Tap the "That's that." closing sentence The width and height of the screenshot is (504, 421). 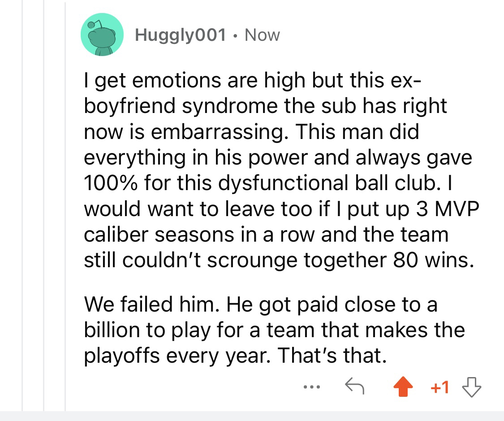332,356
